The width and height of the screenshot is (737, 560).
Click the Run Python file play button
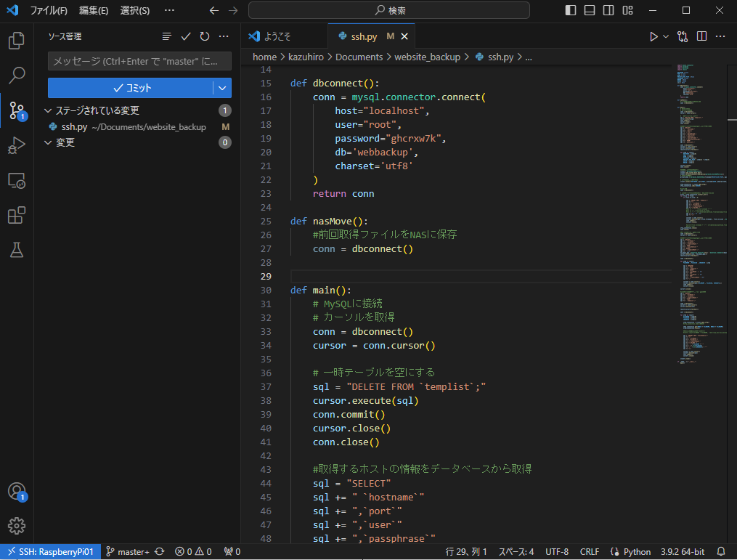tap(653, 36)
